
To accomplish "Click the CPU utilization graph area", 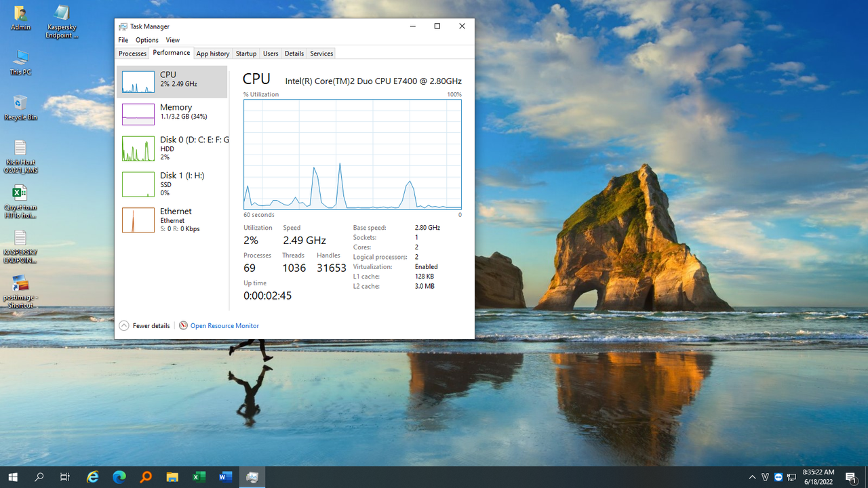I will tap(353, 155).
